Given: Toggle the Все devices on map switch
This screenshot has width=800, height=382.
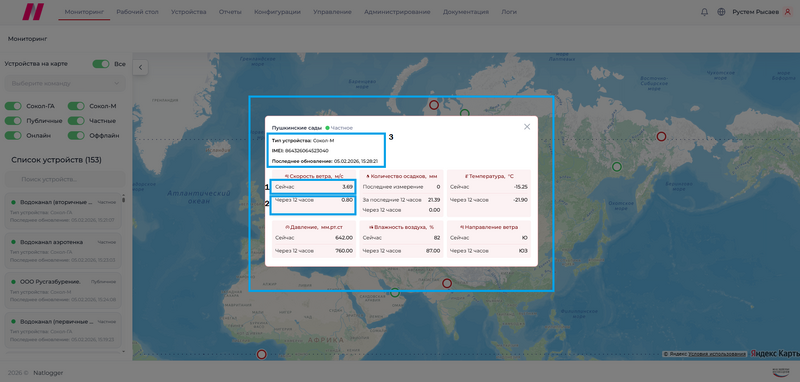Looking at the screenshot, I should (101, 64).
